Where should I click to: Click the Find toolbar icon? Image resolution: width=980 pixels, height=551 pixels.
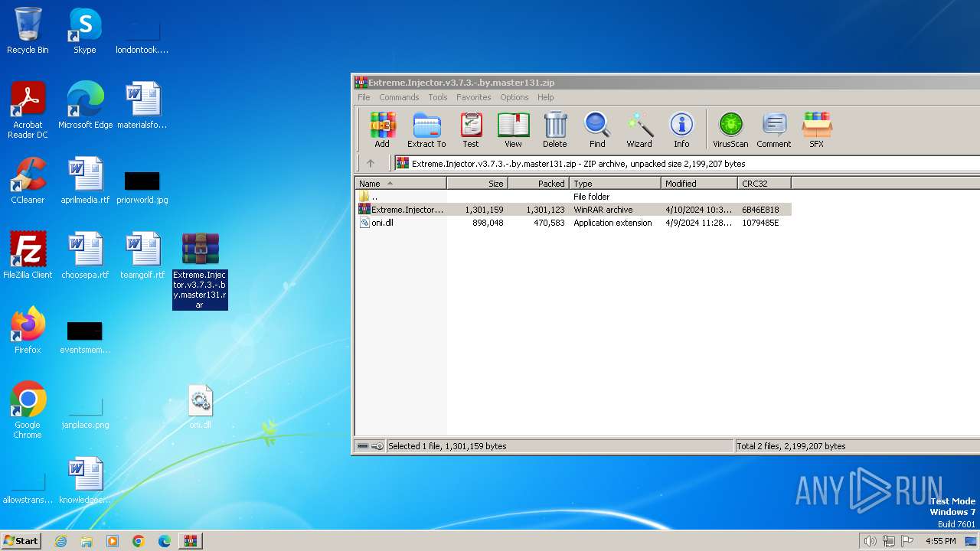[x=597, y=130]
